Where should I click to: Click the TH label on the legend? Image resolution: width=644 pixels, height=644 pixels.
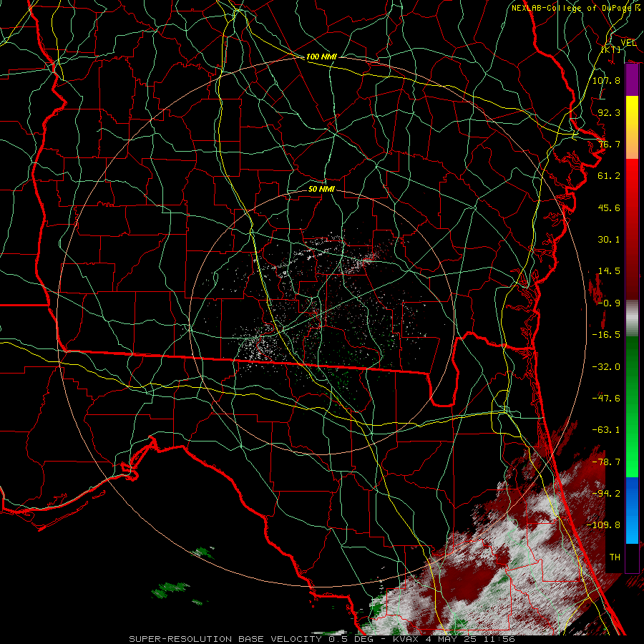pyautogui.click(x=615, y=557)
